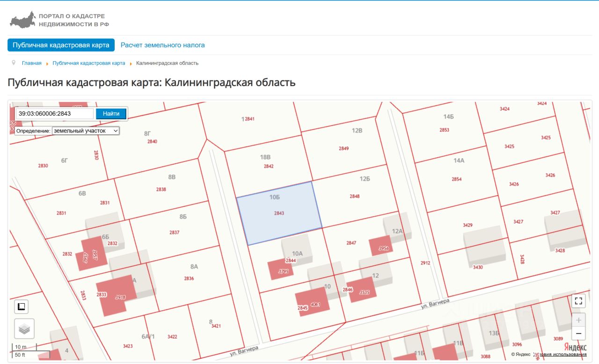Click the Russia map logo icon
The image size is (599, 364).
point(22,20)
